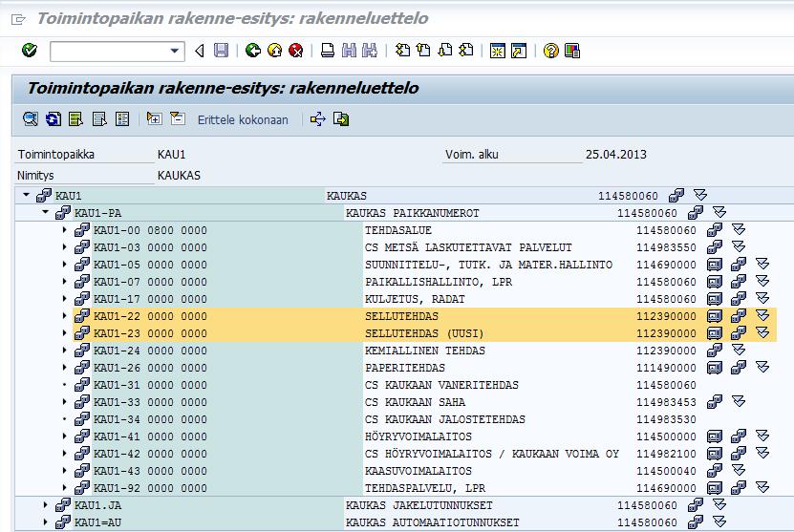Click the Save diskette icon
Viewport: 794px width, 532px height.
[222, 50]
